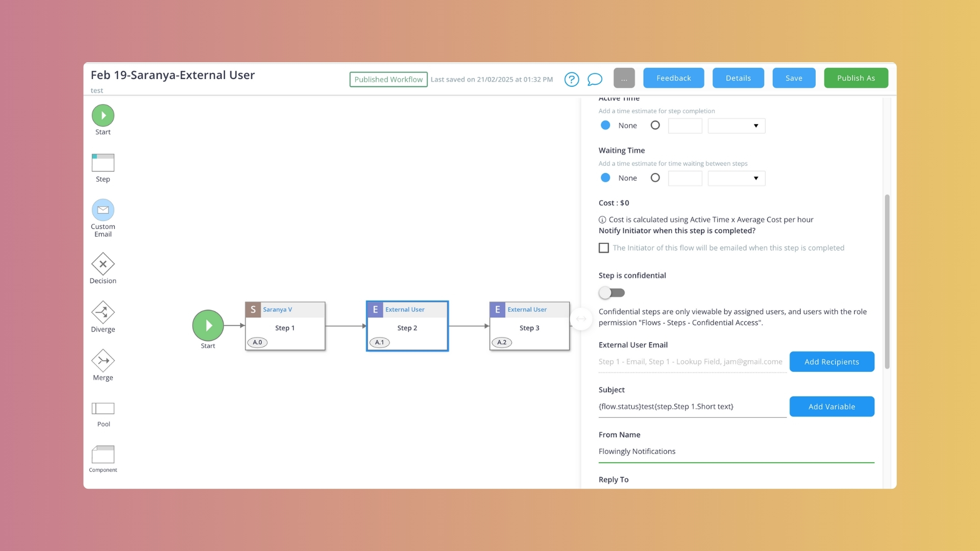This screenshot has height=551, width=980.
Task: Select the Decision shape icon
Action: pyautogui.click(x=103, y=264)
